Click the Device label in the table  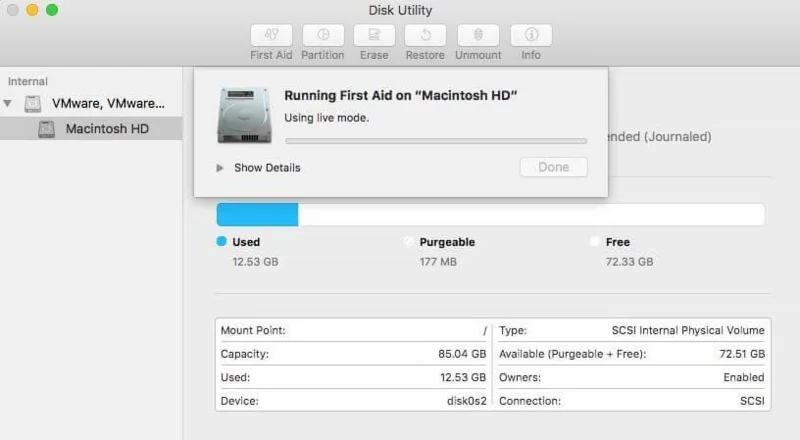pyautogui.click(x=239, y=401)
